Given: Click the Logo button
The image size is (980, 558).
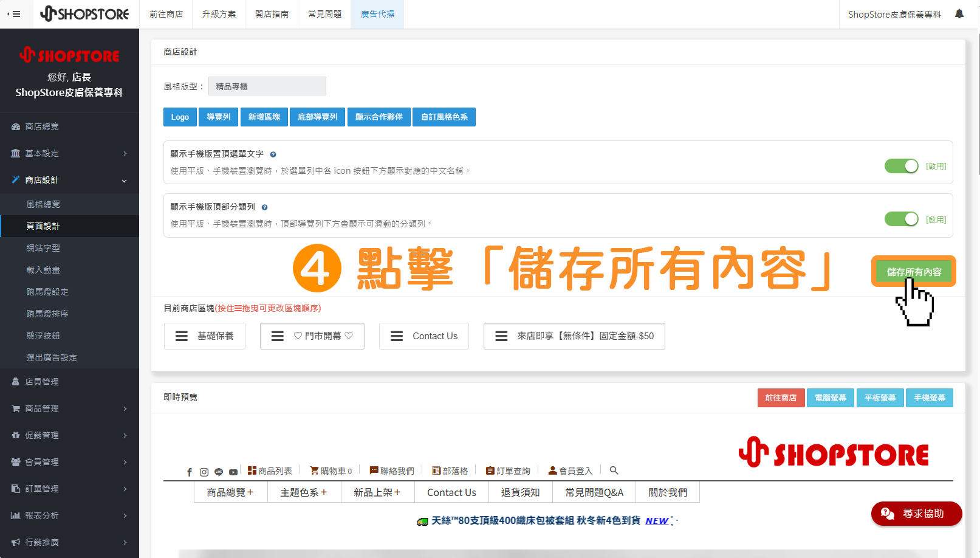Looking at the screenshot, I should coord(180,117).
